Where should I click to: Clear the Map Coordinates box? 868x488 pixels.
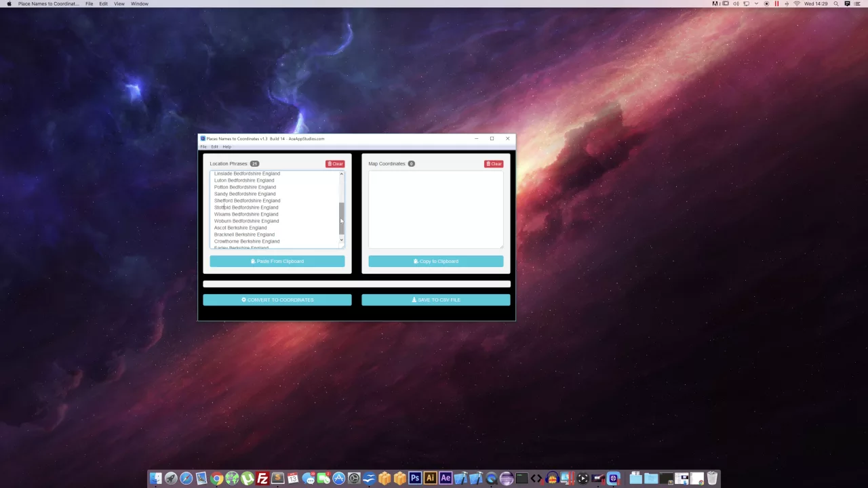point(494,163)
